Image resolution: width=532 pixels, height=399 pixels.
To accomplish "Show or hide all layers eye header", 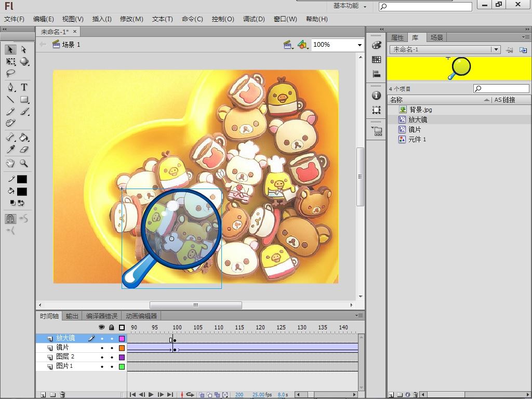I will (x=101, y=327).
